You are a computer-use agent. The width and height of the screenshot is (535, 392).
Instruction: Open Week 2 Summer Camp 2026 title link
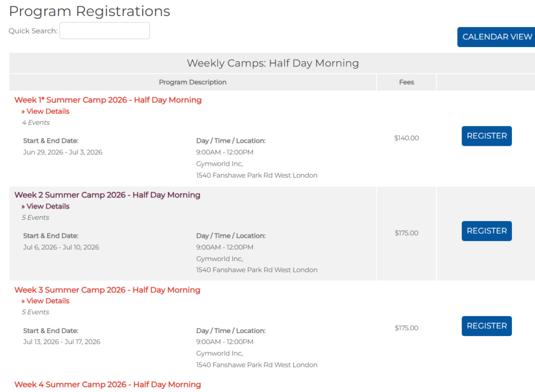click(x=107, y=195)
